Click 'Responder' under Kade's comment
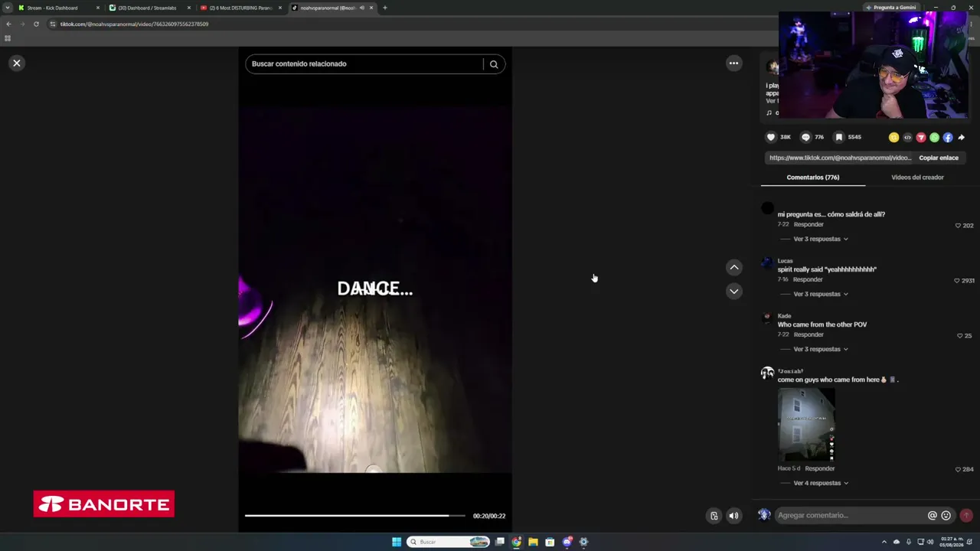This screenshot has height=551, width=980. 808,334
